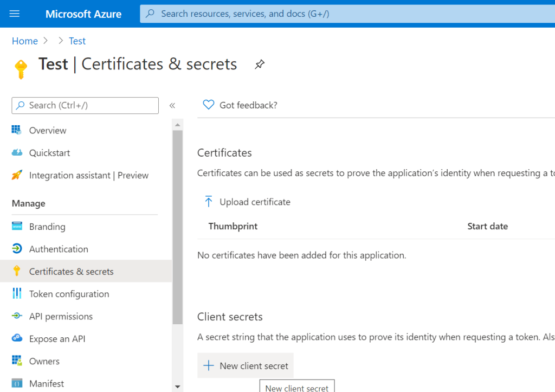
Task: Focus the global search resources field
Action: pos(347,14)
